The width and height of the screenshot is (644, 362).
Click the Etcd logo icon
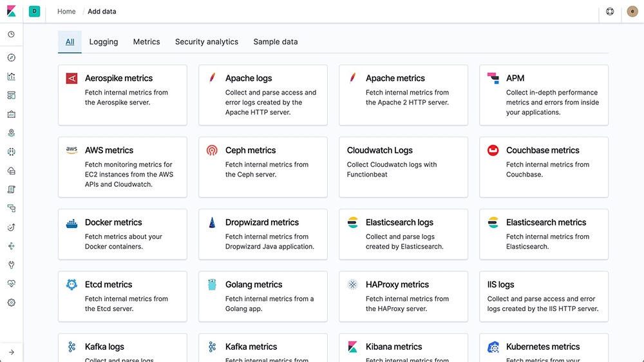click(72, 284)
